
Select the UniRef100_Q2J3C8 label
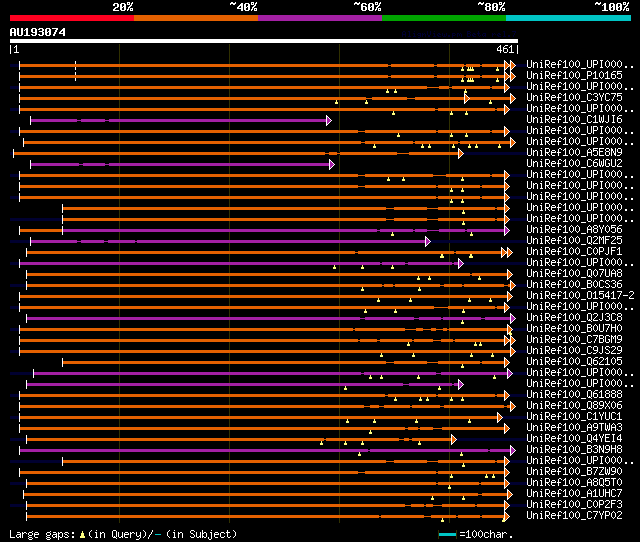(x=574, y=318)
